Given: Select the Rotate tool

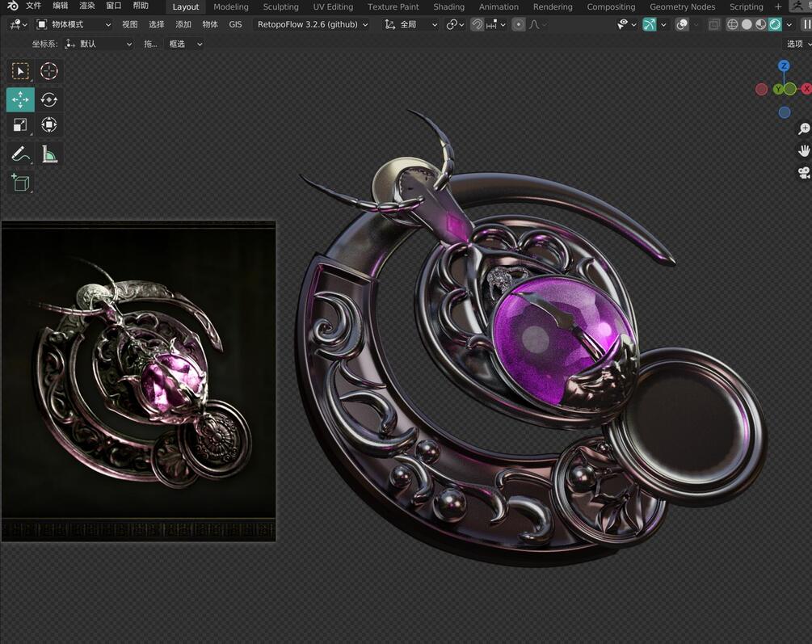Looking at the screenshot, I should (x=49, y=99).
